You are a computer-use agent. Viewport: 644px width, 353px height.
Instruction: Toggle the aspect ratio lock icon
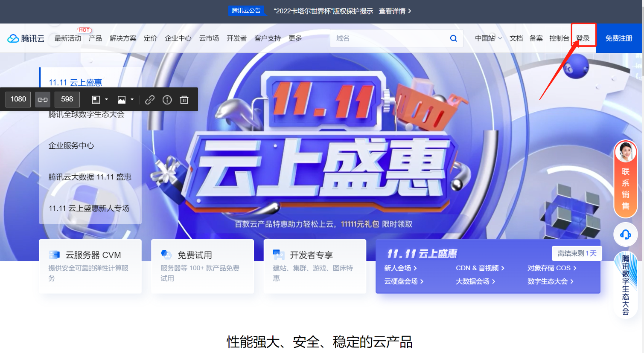coord(43,99)
